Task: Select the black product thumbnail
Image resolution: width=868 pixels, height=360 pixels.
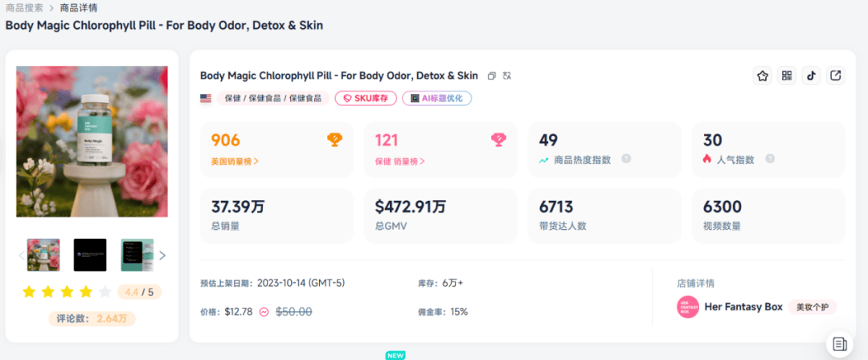Action: [x=90, y=255]
